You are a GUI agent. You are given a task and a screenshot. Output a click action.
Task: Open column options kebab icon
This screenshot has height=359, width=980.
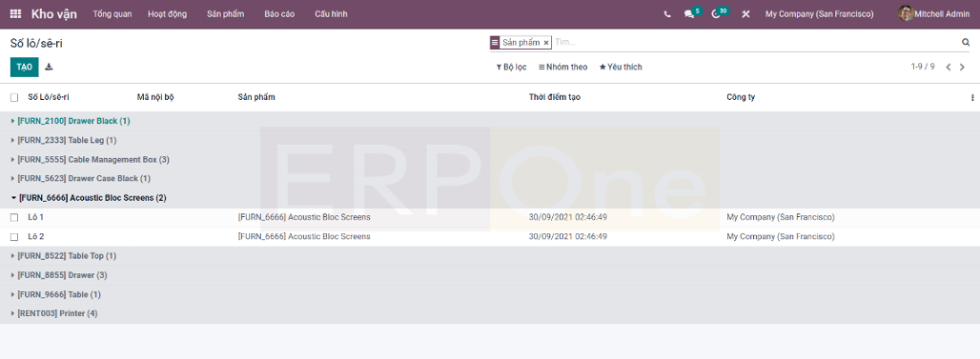(x=971, y=97)
